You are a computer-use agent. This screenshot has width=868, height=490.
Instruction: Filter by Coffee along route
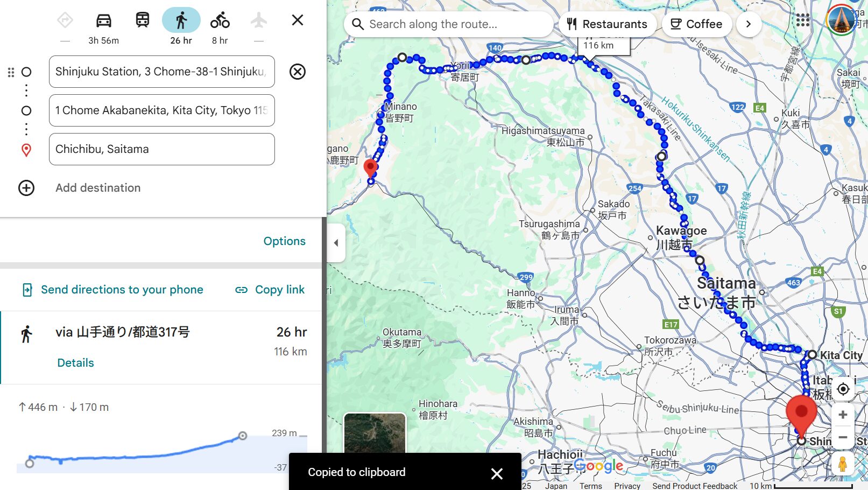tap(696, 24)
